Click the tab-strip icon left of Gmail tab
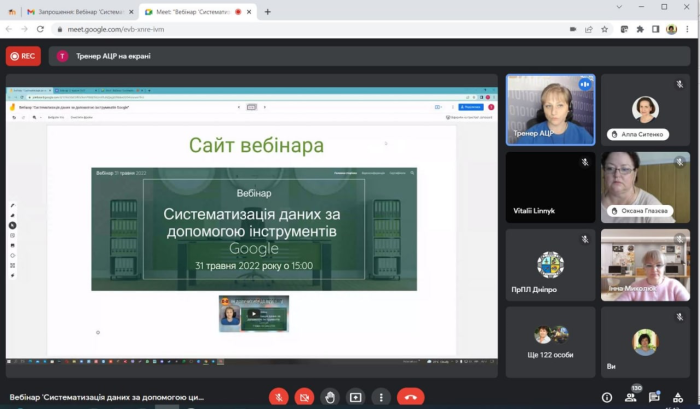 coord(12,12)
